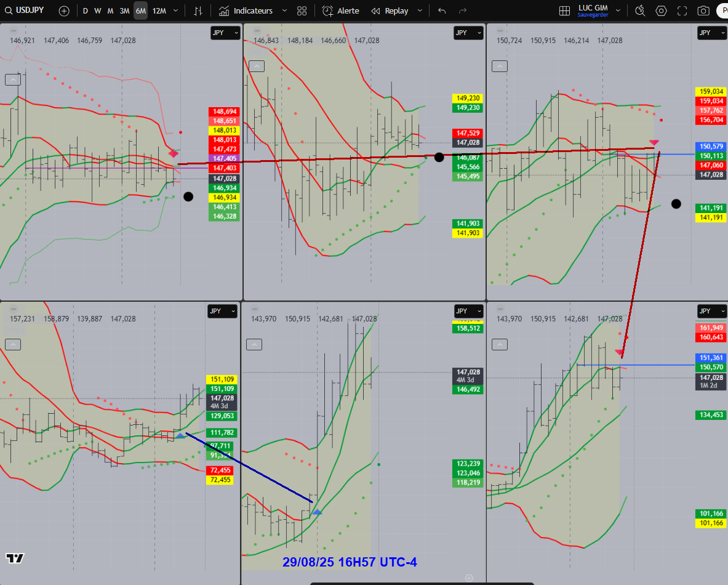Click the blue 151,361 price label

point(711,358)
